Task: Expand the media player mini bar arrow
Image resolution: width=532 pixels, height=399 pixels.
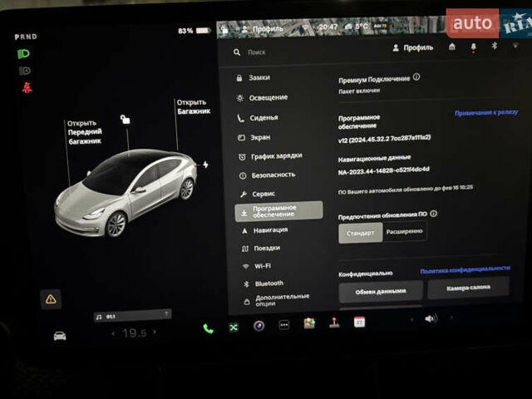Action: point(166,314)
